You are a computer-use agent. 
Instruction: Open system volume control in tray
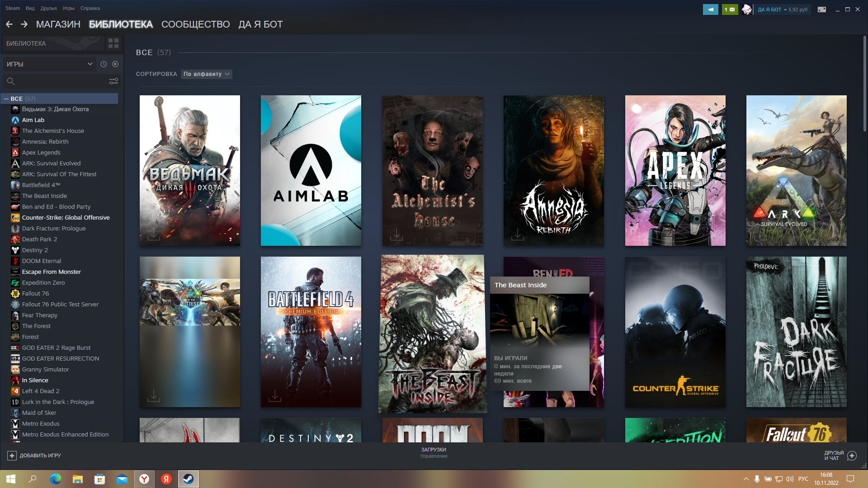[790, 479]
